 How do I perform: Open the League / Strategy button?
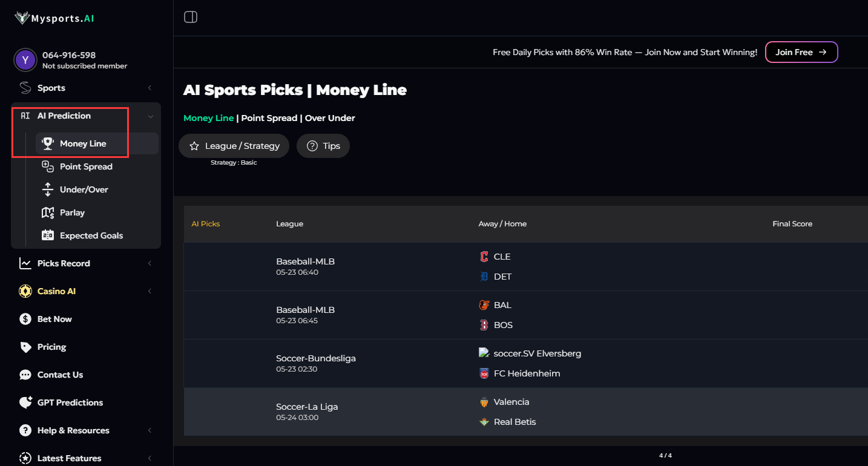[x=234, y=146]
